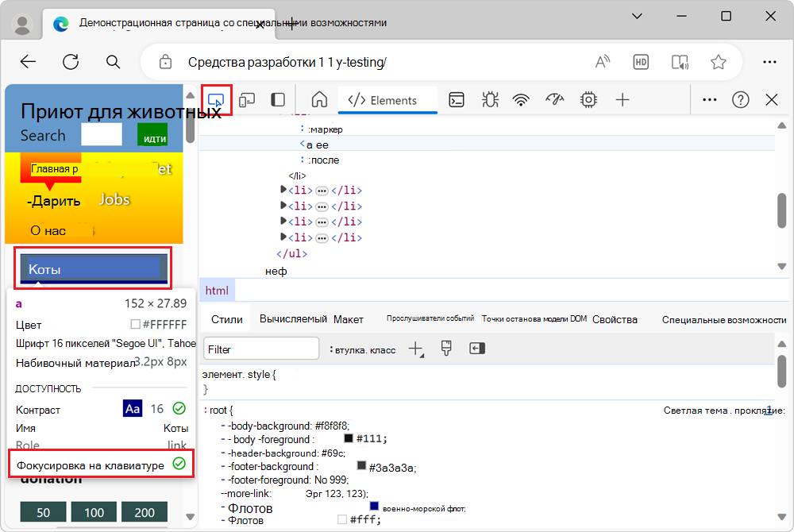Choose the 50 donation button
This screenshot has height=532, width=794.
click(43, 512)
